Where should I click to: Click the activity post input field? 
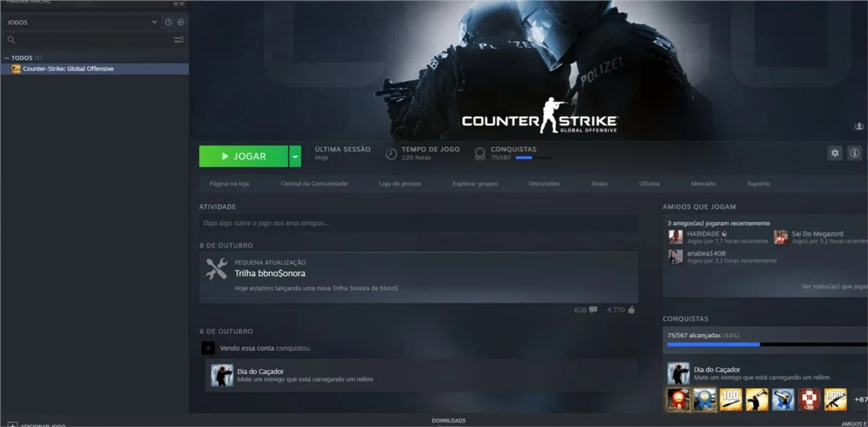point(418,223)
